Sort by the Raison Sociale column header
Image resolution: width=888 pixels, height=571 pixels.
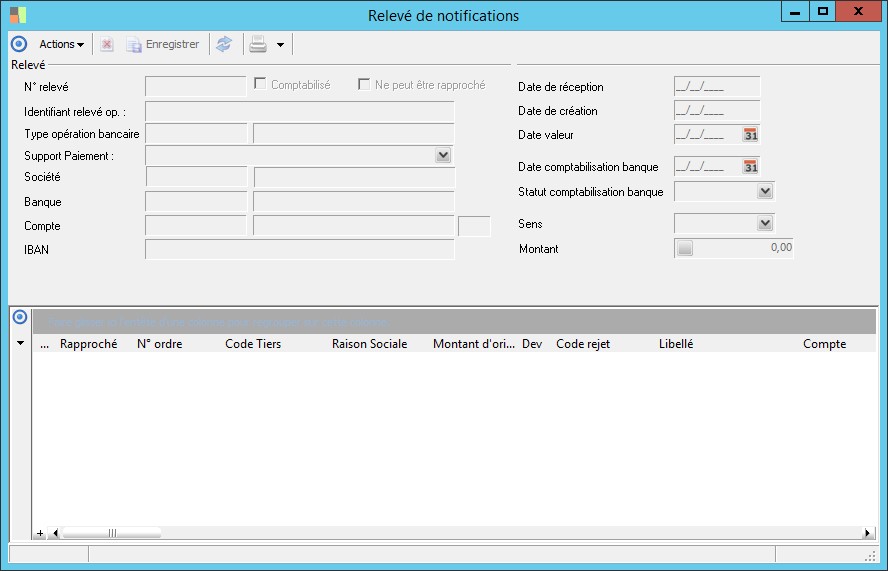pyautogui.click(x=369, y=344)
